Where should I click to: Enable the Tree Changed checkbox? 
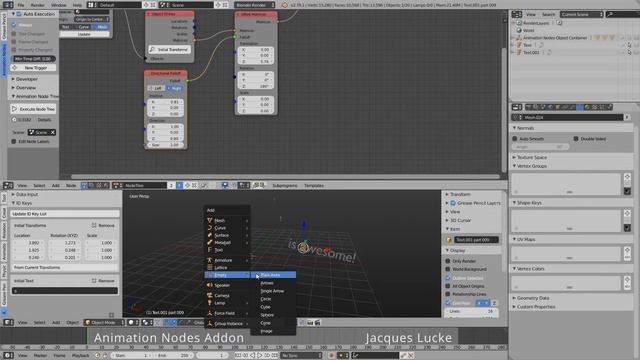14,33
